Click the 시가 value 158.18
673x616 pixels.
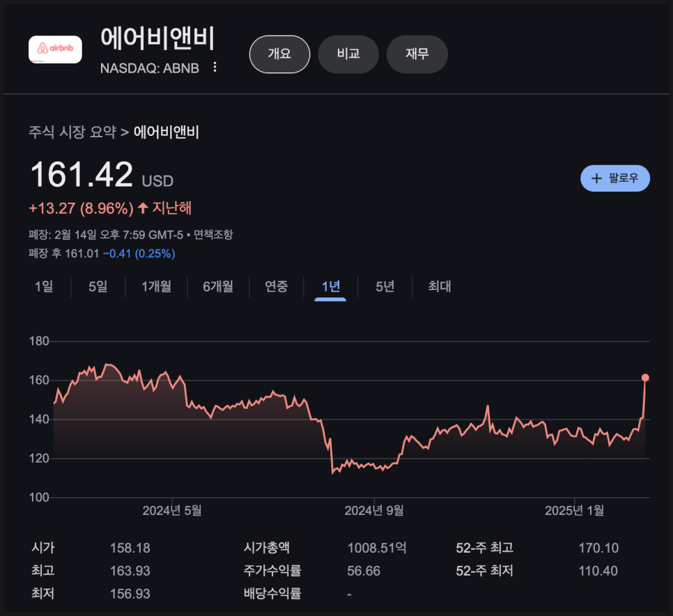tap(130, 548)
